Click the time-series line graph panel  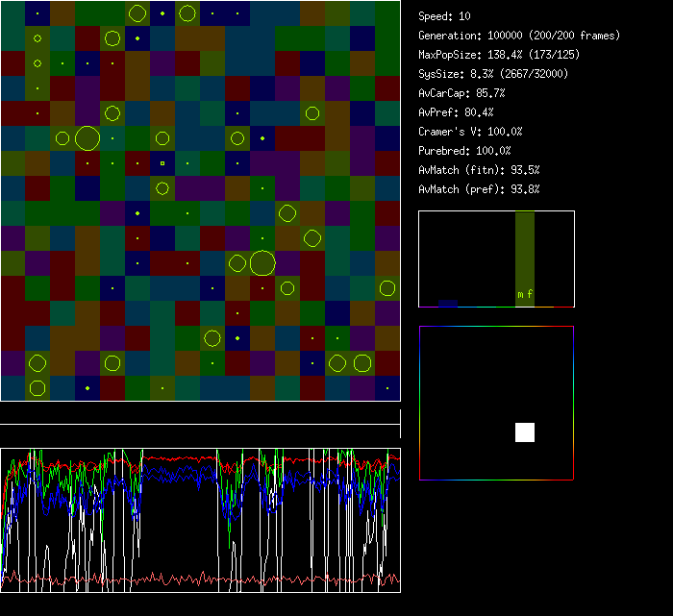pos(200,519)
